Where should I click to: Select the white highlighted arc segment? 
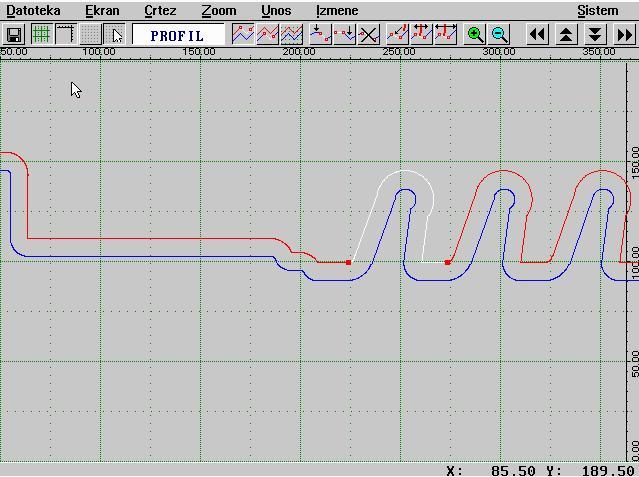[x=403, y=171]
